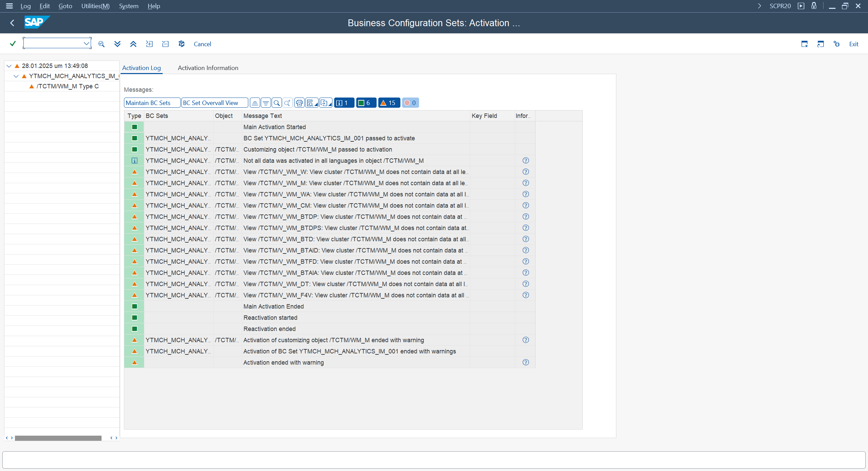The width and height of the screenshot is (868, 471).
Task: Click the left tree panel horizontal scrollbar
Action: (x=58, y=438)
